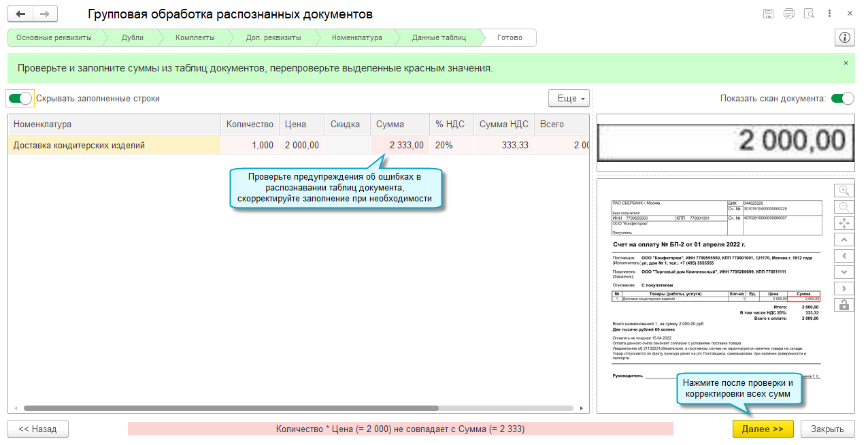Select the table's horizontal scrollbar thumb

point(231,408)
